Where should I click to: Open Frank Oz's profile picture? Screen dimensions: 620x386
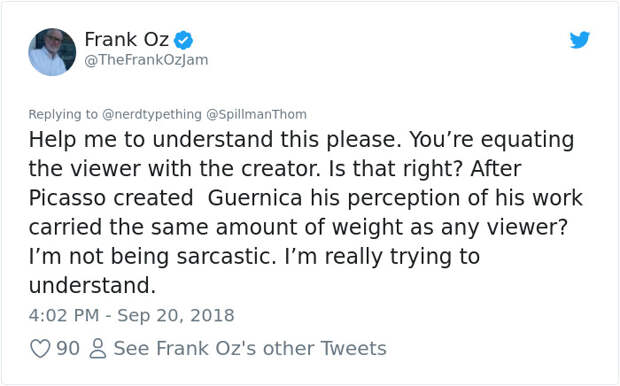click(52, 52)
